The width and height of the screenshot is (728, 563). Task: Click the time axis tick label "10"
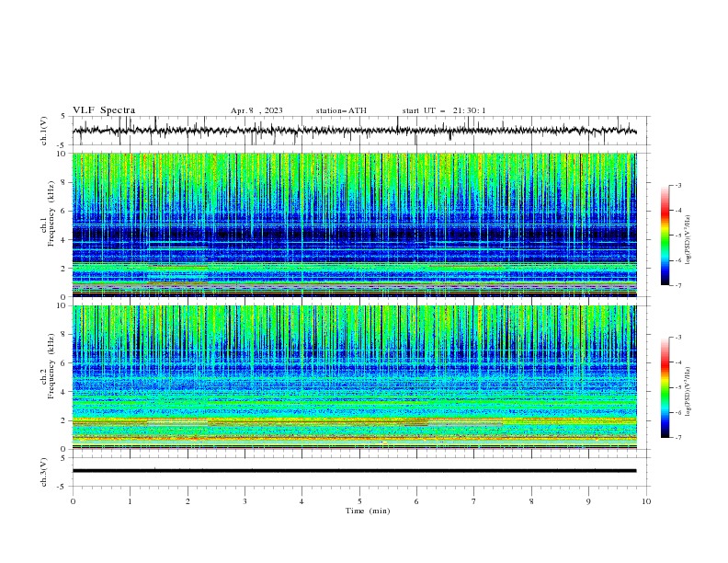coord(646,501)
